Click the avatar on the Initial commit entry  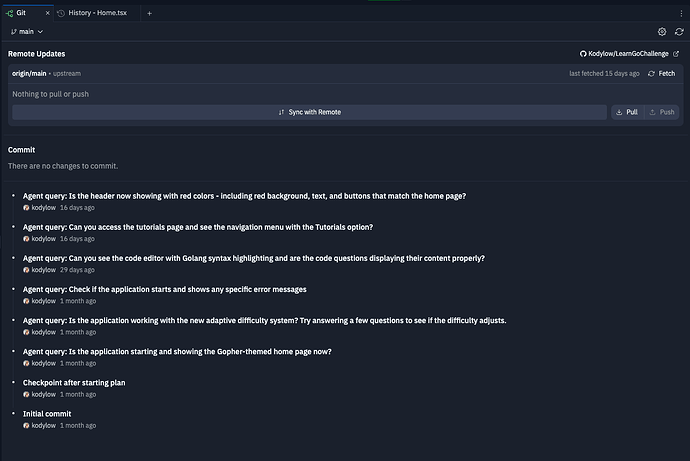27,425
